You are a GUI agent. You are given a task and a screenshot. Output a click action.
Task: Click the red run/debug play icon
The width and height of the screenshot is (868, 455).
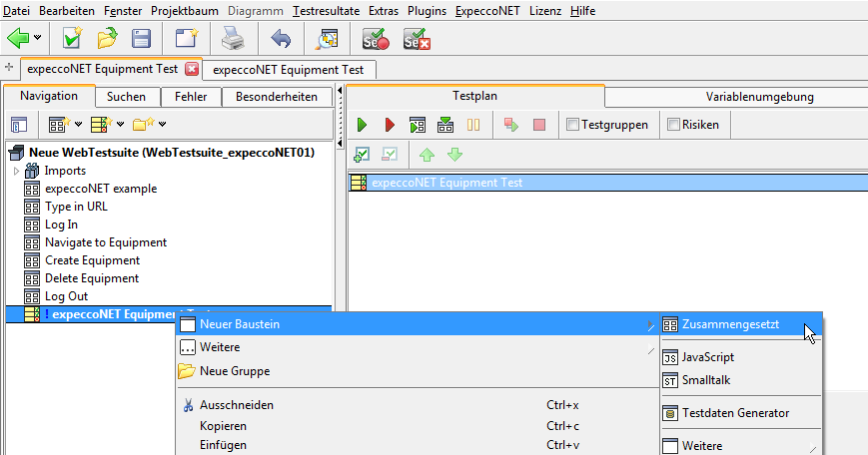(390, 125)
